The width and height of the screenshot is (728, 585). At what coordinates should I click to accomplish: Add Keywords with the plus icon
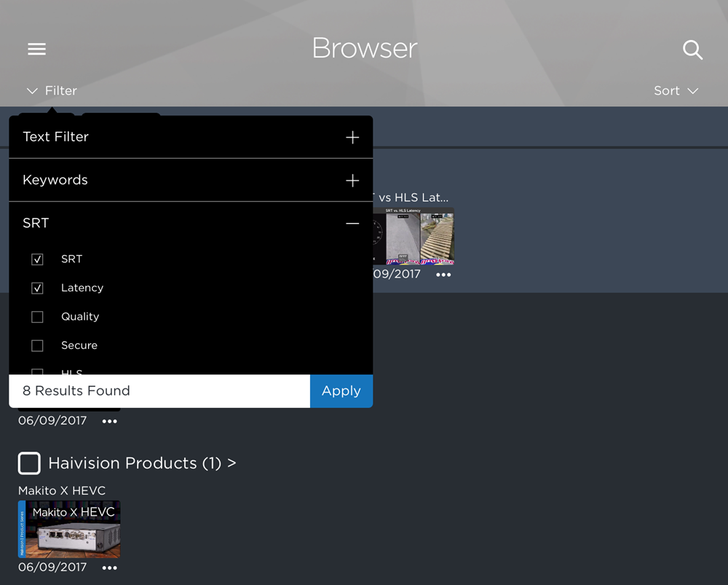click(352, 180)
